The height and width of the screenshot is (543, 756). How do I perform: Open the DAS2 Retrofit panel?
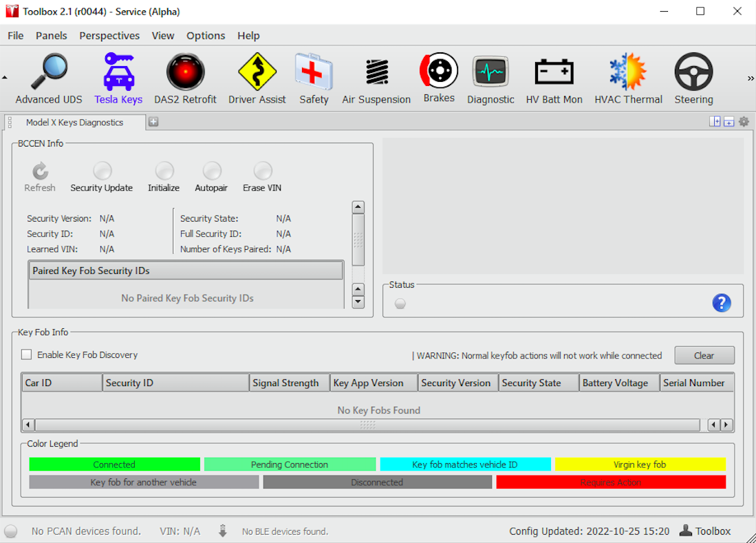(x=185, y=76)
